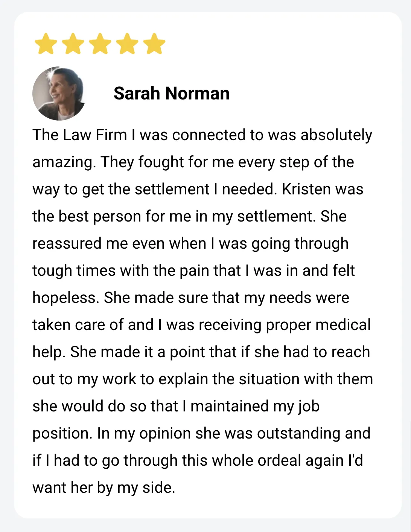Click the first yellow rating star
Image resolution: width=411 pixels, height=532 pixels.
46,44
